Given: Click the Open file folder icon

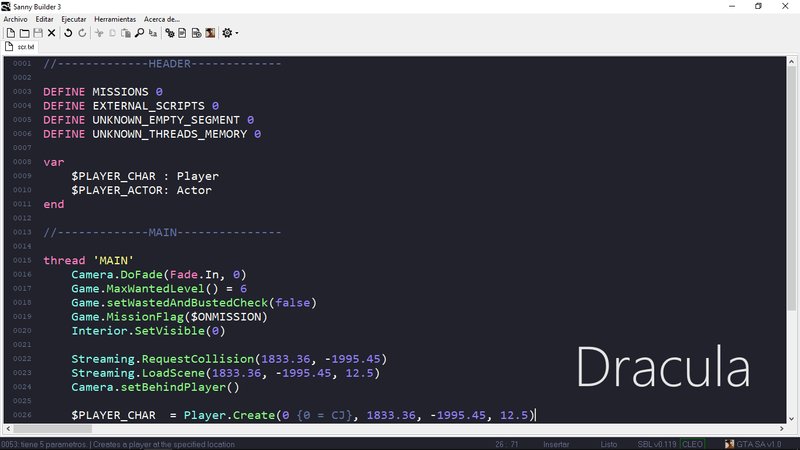Looking at the screenshot, I should tap(24, 33).
